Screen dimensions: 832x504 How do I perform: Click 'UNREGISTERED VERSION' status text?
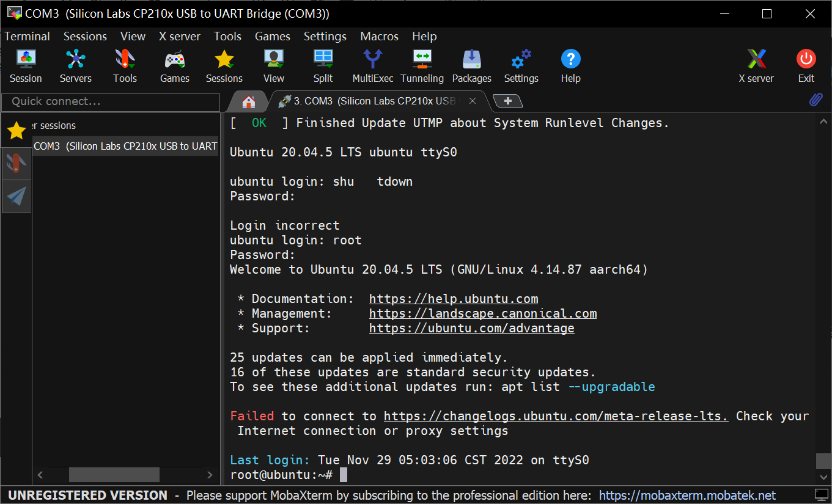87,495
